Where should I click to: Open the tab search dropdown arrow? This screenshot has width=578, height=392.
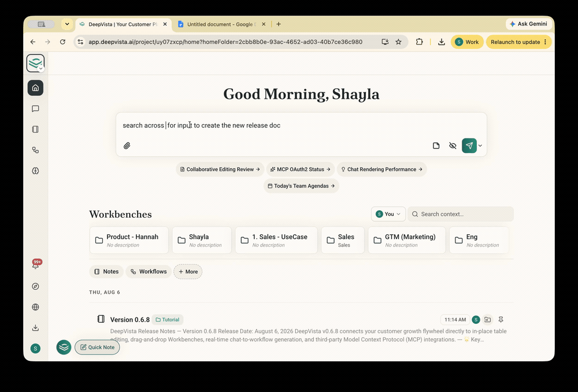(67, 24)
